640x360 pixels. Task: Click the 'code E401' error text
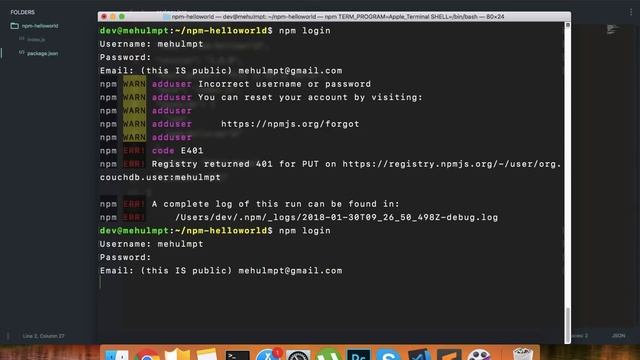tap(177, 151)
